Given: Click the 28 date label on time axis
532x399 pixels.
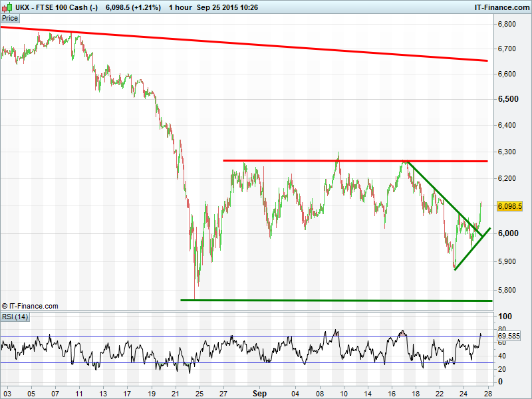Looking at the screenshot, I should pos(489,393).
